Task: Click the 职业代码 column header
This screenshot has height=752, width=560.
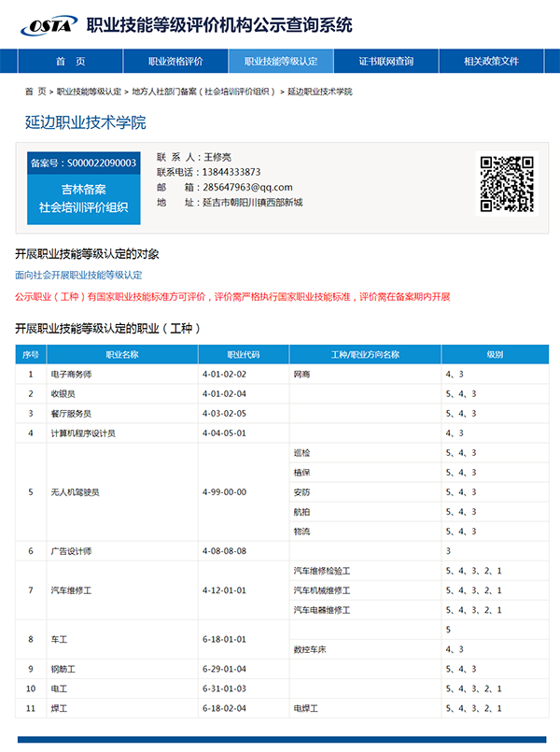Action: pos(243,355)
